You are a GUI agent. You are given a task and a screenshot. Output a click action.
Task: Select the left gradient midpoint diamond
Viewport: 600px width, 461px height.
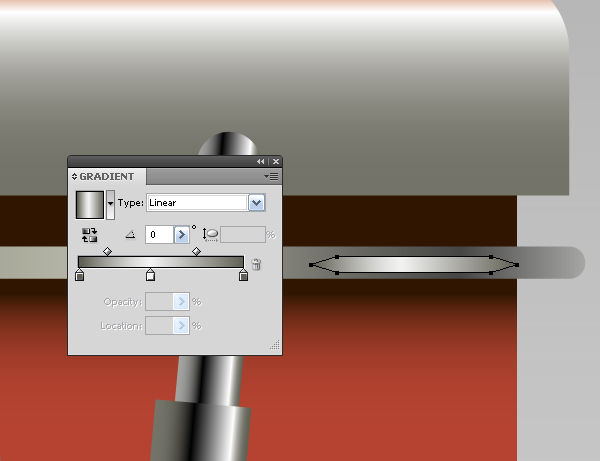[x=108, y=251]
